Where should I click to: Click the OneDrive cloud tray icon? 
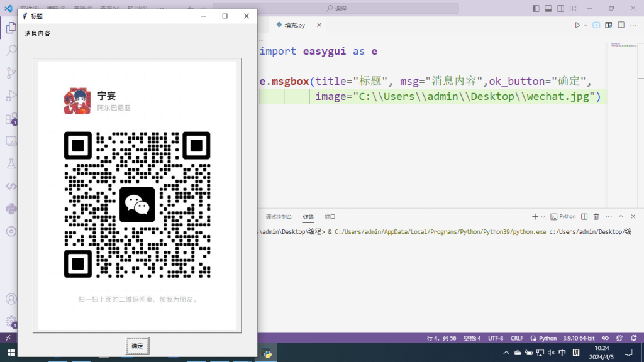[518, 353]
